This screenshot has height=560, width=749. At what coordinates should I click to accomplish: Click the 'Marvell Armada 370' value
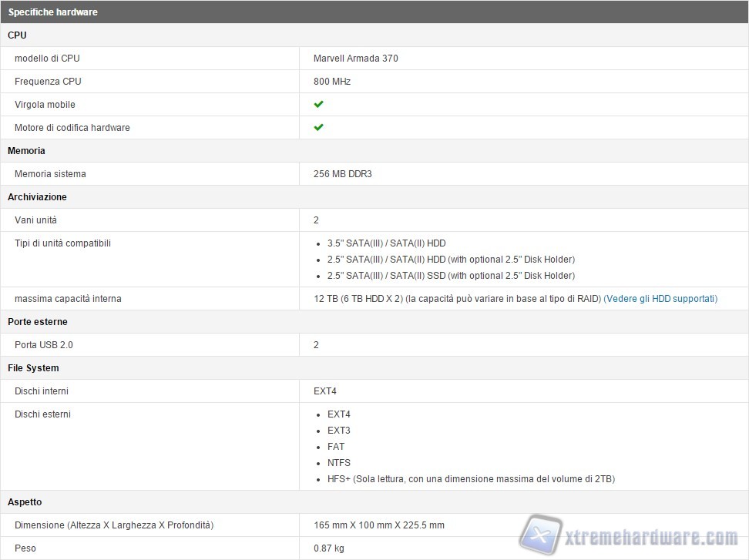click(355, 59)
